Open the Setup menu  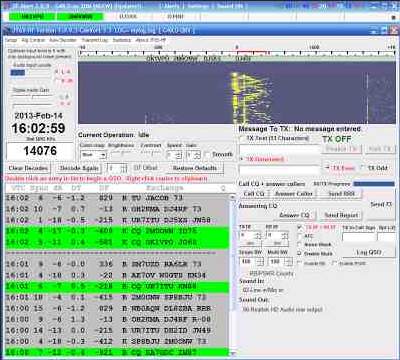pos(11,40)
